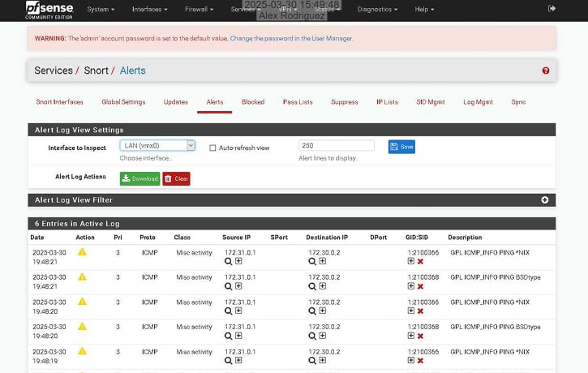Switch to the Pass Lists tab
The height and width of the screenshot is (373, 588).
click(x=298, y=102)
